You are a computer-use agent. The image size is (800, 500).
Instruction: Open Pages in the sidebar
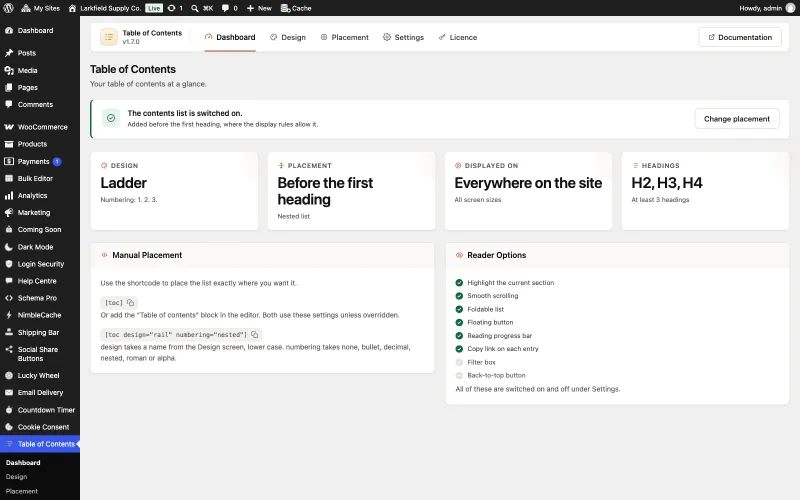click(x=40, y=87)
